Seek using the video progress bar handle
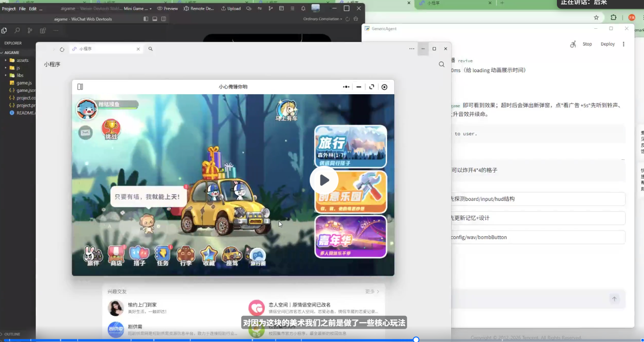 (416, 339)
